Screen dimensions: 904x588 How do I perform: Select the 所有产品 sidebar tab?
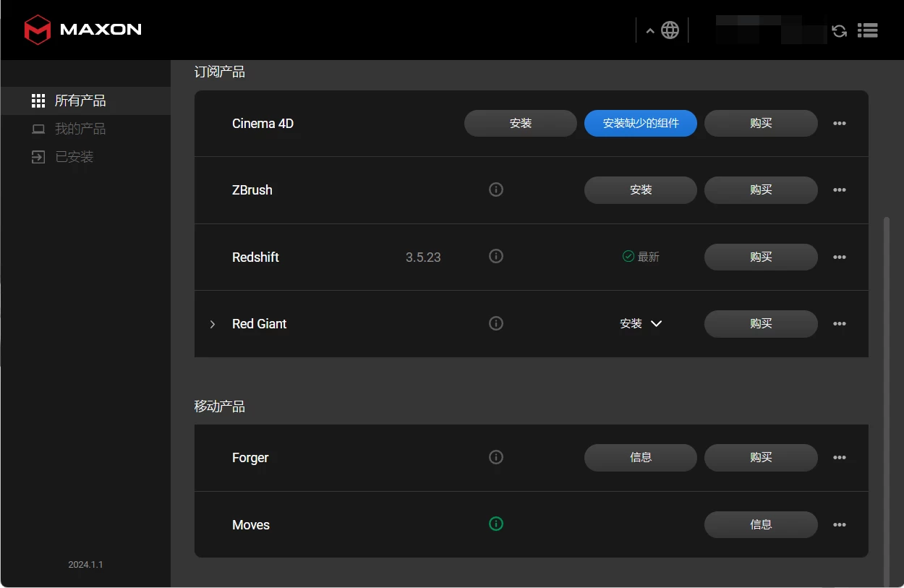click(85, 101)
